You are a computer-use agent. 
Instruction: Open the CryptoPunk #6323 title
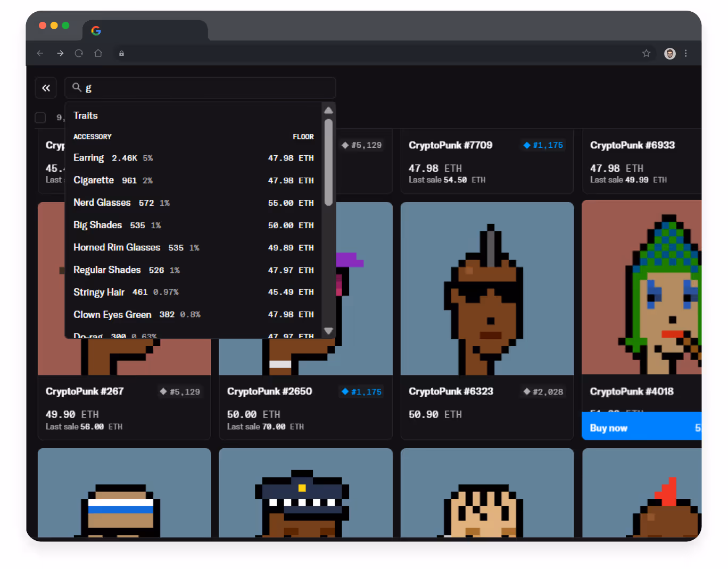(451, 391)
